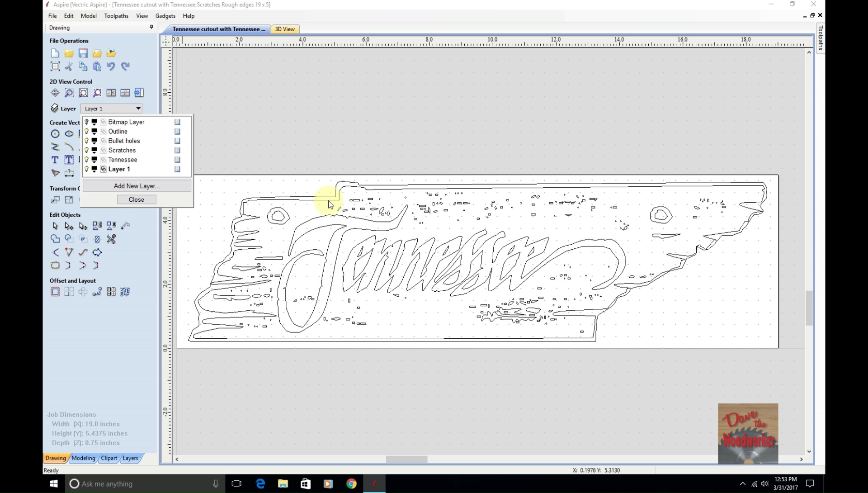The height and width of the screenshot is (493, 868).
Task: Select the Draw Text tool
Action: pos(55,160)
